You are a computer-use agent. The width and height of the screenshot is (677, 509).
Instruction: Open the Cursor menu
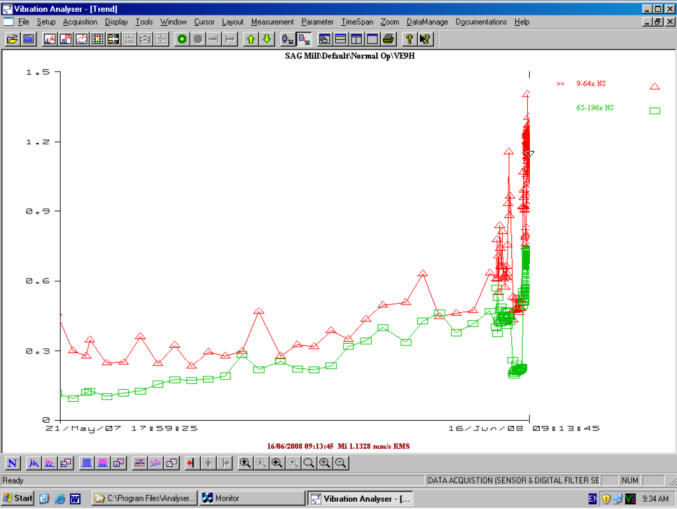coord(204,22)
